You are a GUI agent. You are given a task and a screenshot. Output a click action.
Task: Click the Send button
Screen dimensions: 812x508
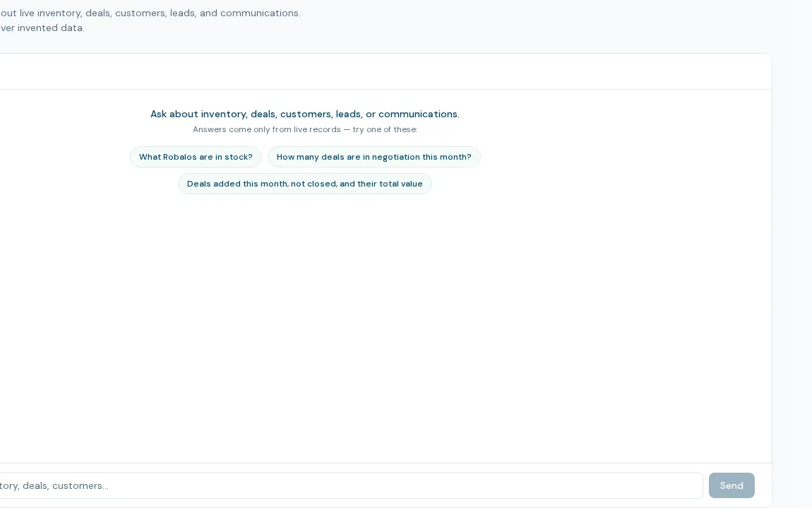732,485
